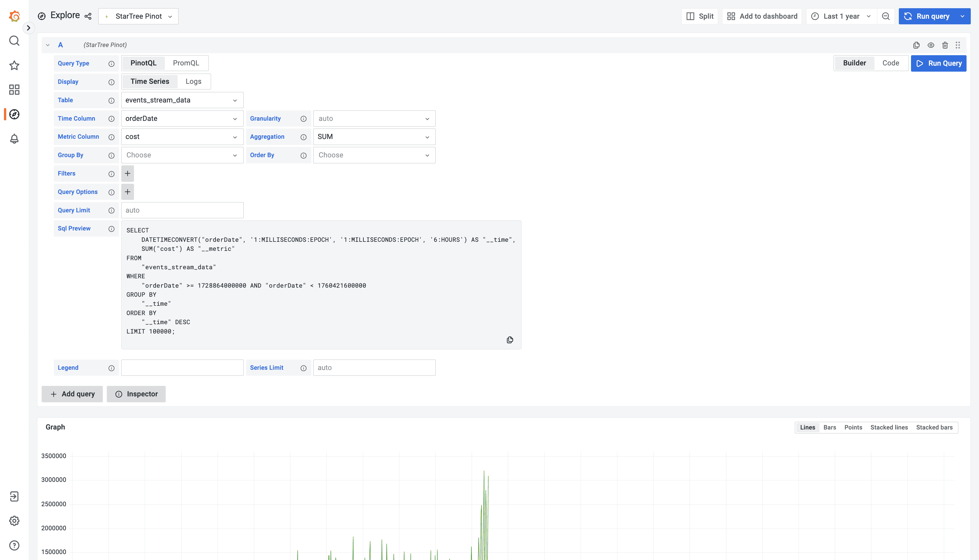Viewport: 979px width, 560px height.
Task: Toggle query A visibility with the eye icon
Action: click(x=931, y=45)
